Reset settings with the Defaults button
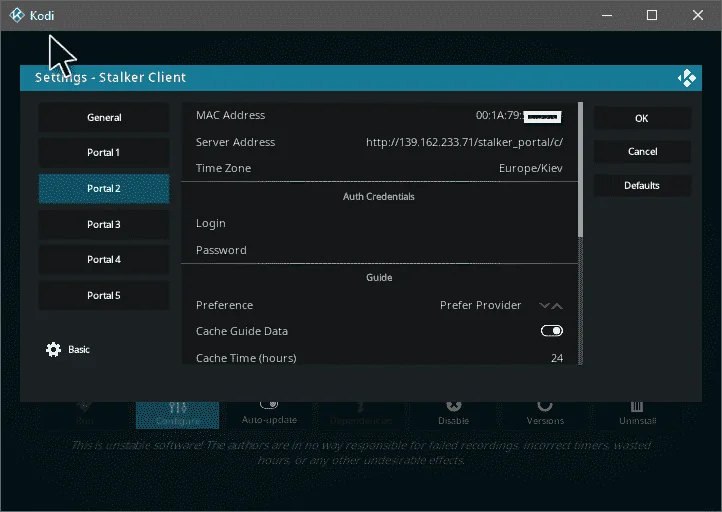The image size is (722, 512). [642, 186]
